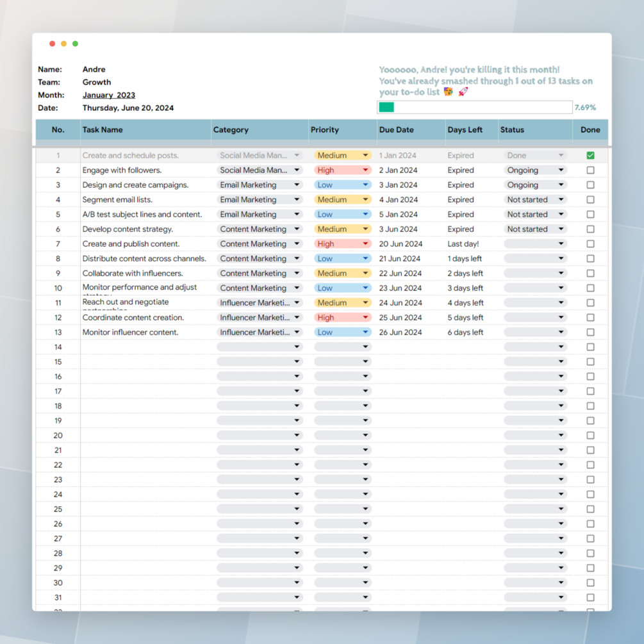Open status arrow for task 7
This screenshot has width=644, height=644.
point(561,244)
